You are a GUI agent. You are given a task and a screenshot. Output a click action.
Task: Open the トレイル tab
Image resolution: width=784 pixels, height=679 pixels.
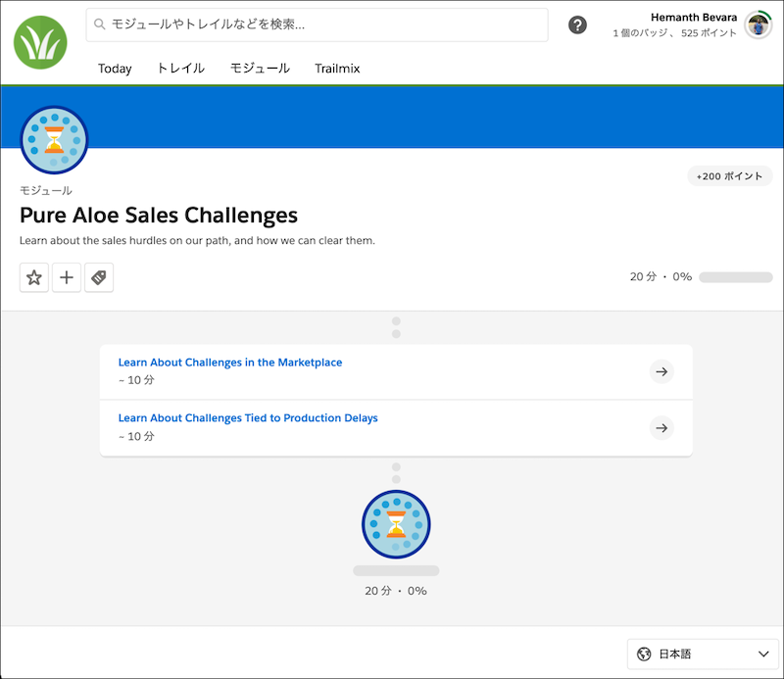[181, 68]
